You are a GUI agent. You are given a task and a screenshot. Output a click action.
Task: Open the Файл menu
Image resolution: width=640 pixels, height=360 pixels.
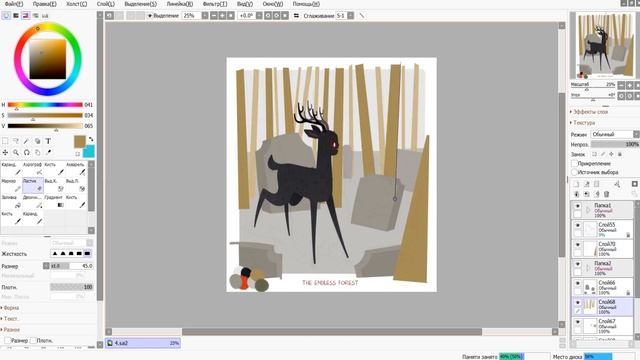coord(13,4)
